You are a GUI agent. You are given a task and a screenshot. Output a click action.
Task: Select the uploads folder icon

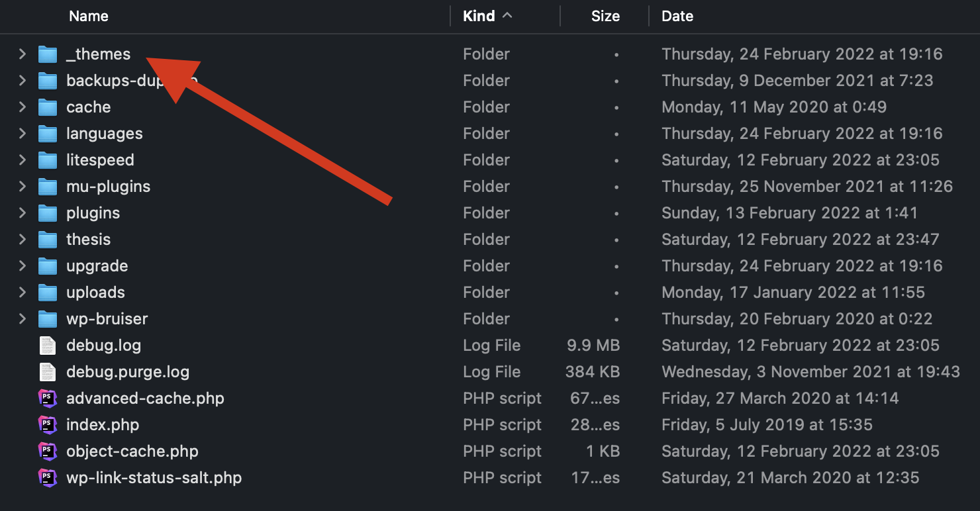pyautogui.click(x=48, y=293)
